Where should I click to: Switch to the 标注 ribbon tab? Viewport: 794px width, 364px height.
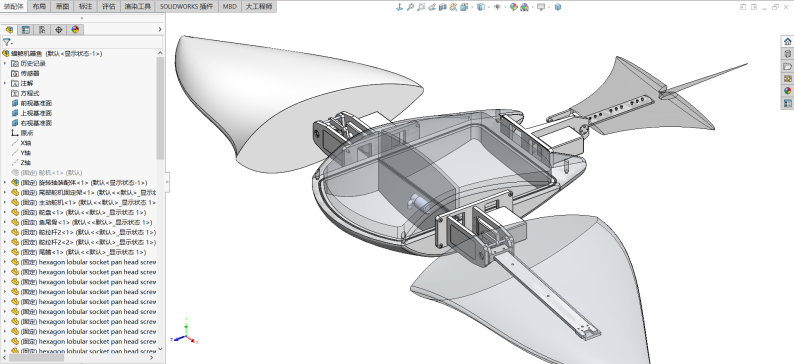tap(86, 7)
